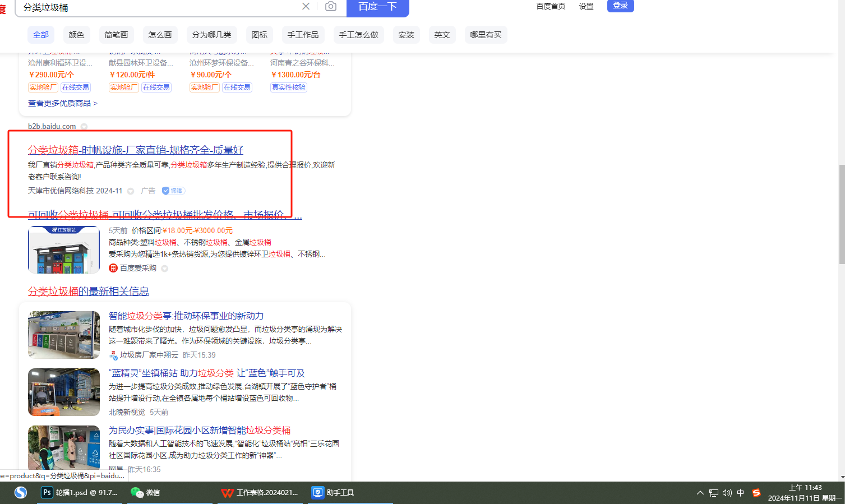Expand the hidden system tray icons chevron
This screenshot has width=845, height=504.
pyautogui.click(x=700, y=493)
